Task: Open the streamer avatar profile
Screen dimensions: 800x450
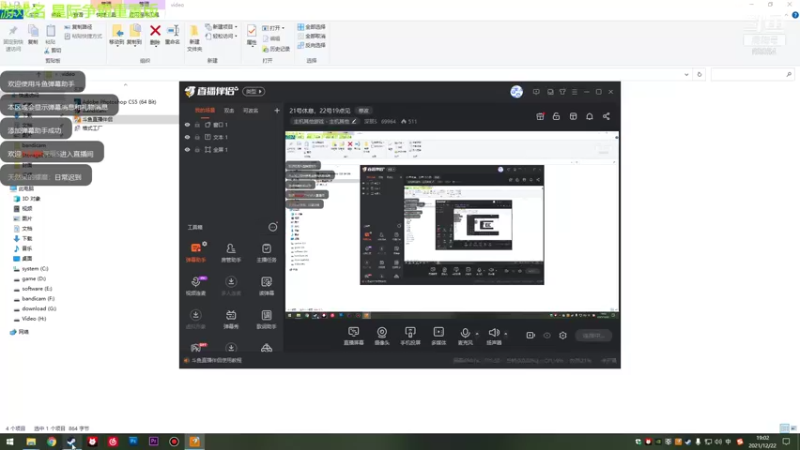Action: (516, 91)
